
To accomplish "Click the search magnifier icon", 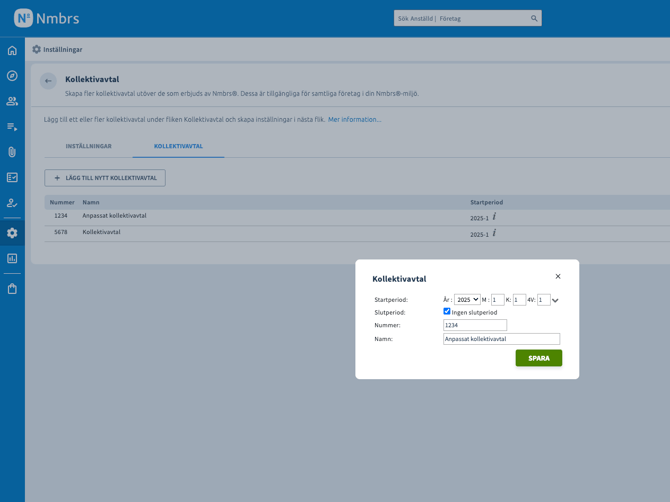I will click(534, 18).
